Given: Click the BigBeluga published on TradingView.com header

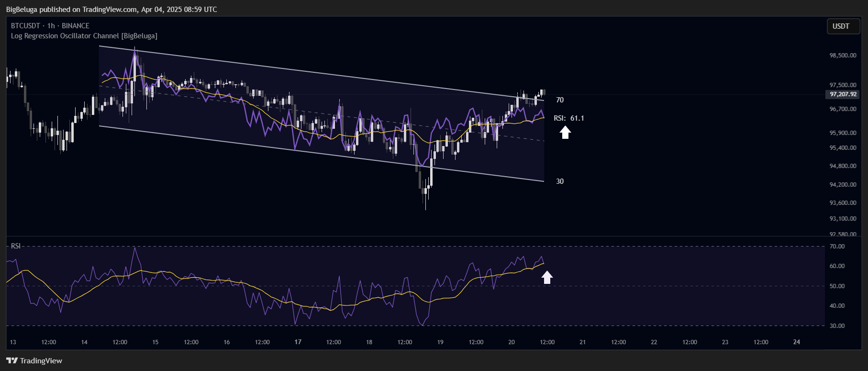Looking at the screenshot, I should pyautogui.click(x=111, y=10).
